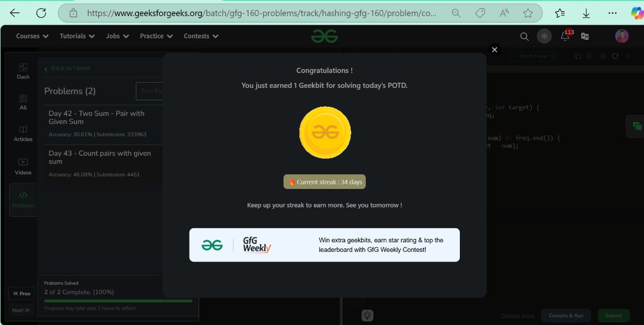Click the Problems (2) heading

[x=70, y=91]
